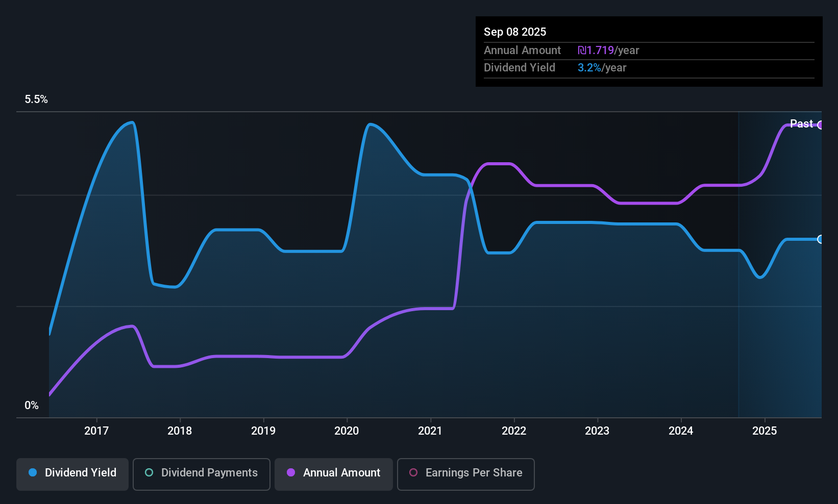Click the 2023 x-axis label

(x=597, y=431)
